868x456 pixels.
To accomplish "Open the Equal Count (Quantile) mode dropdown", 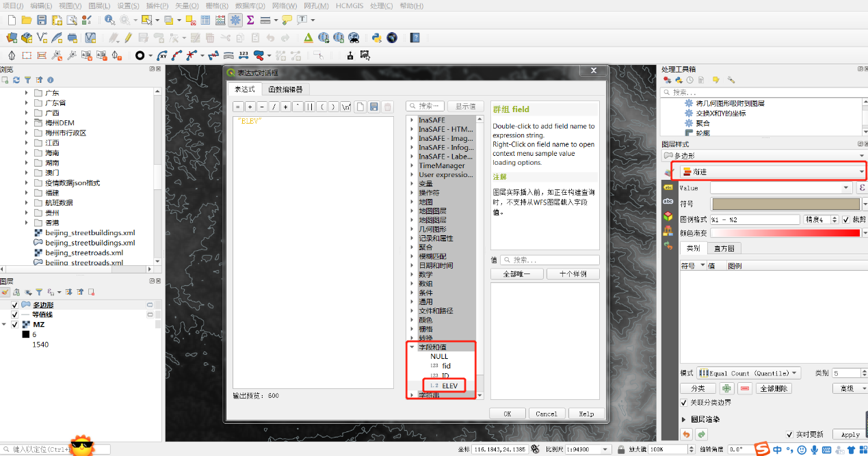I will pyautogui.click(x=748, y=373).
